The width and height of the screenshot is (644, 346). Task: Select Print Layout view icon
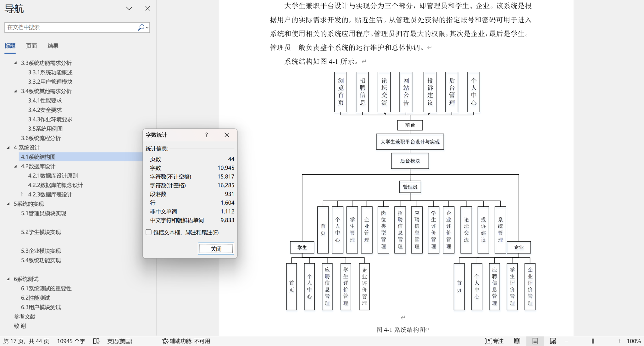tap(535, 341)
